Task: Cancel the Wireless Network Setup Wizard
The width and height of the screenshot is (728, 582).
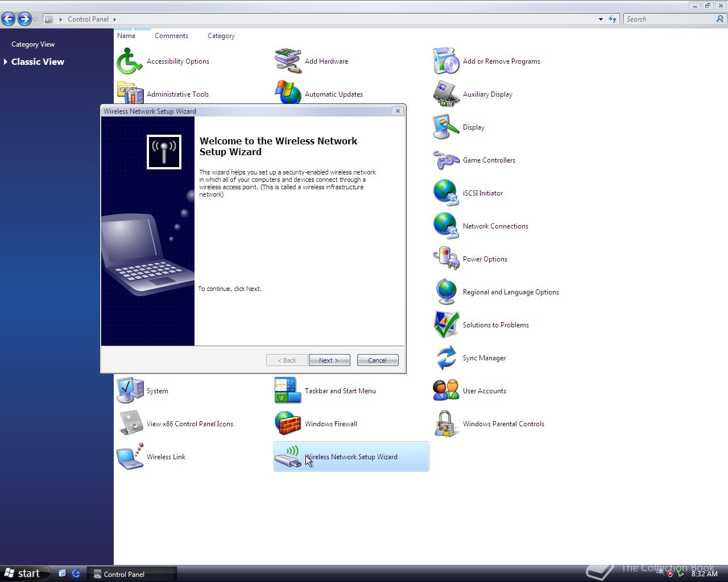Action: click(x=378, y=360)
